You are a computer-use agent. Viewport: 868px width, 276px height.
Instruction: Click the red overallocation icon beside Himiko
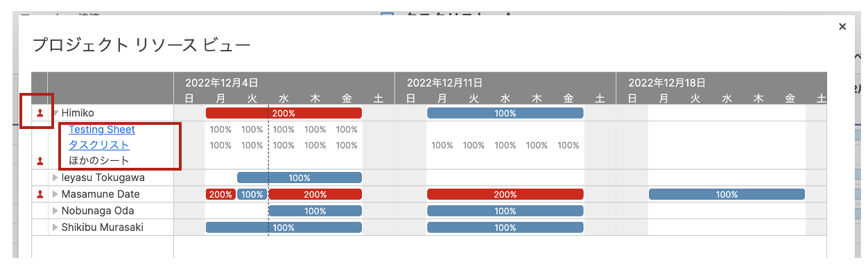tap(40, 113)
